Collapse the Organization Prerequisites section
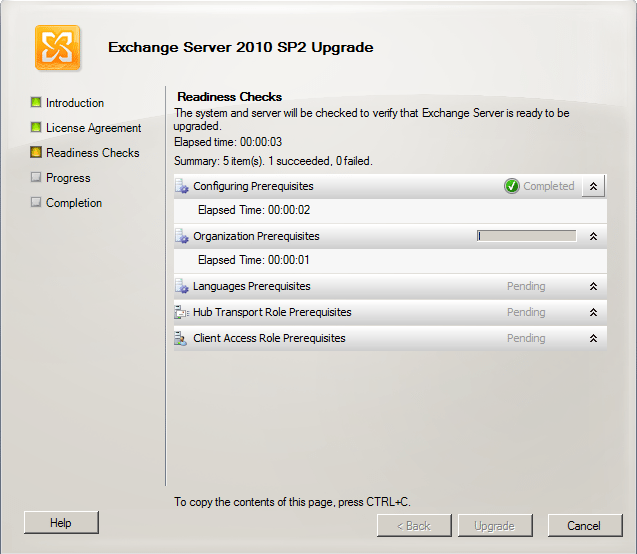The height and width of the screenshot is (554, 637). click(593, 237)
